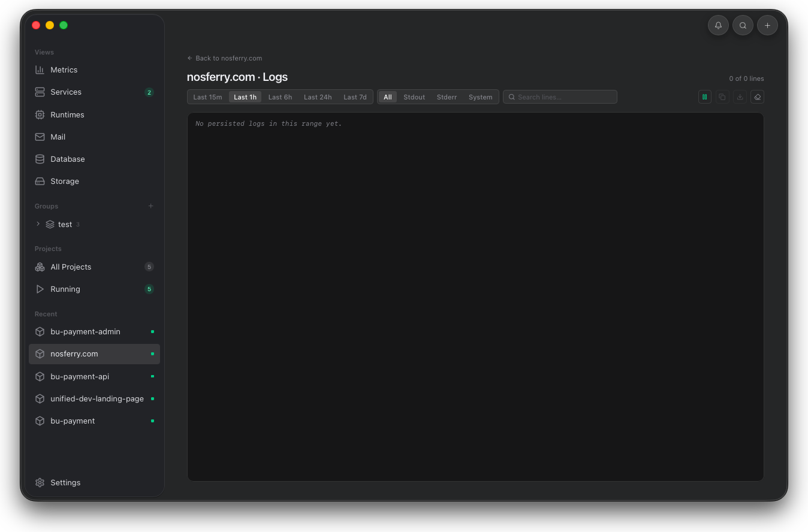
Task: Select nosferry.com in Recent list
Action: pyautogui.click(x=94, y=353)
